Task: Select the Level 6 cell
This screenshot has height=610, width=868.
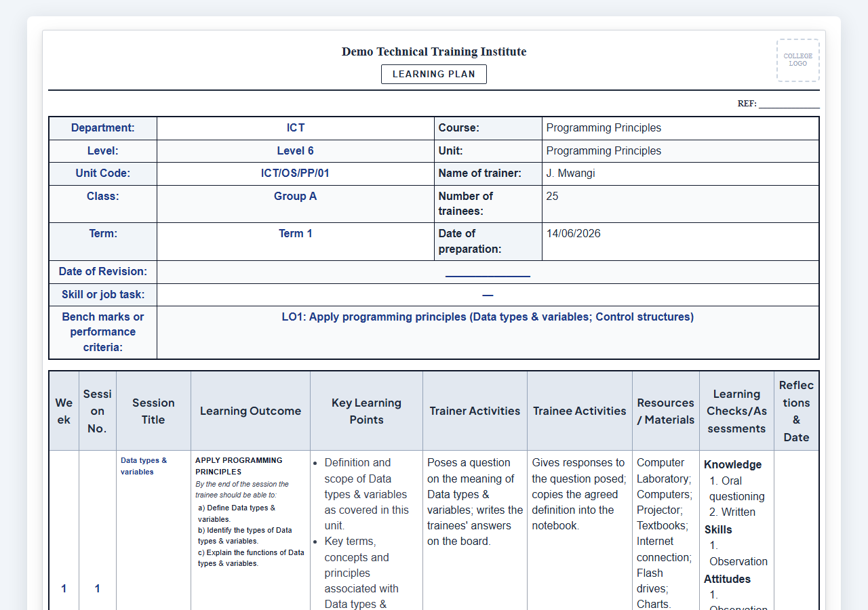Action: tap(296, 151)
